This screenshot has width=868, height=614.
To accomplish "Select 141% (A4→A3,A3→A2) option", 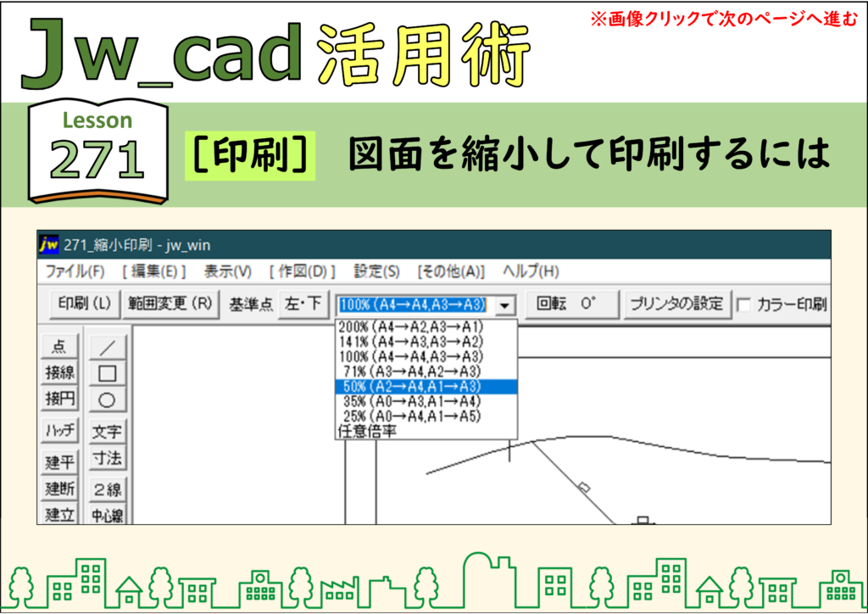I will point(426,342).
